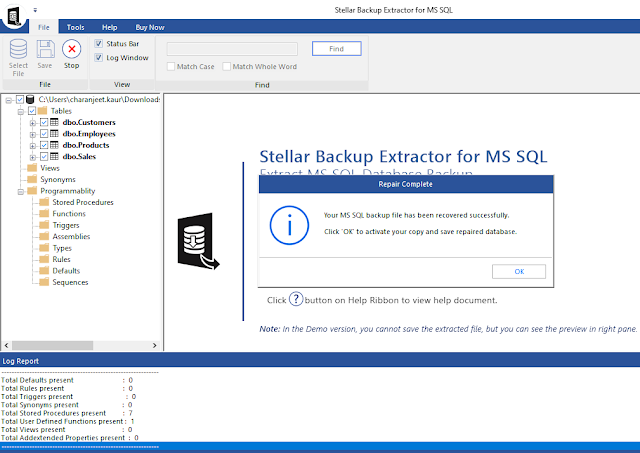640x453 pixels.
Task: Open the Buy Now ribbon tab
Action: click(x=150, y=27)
